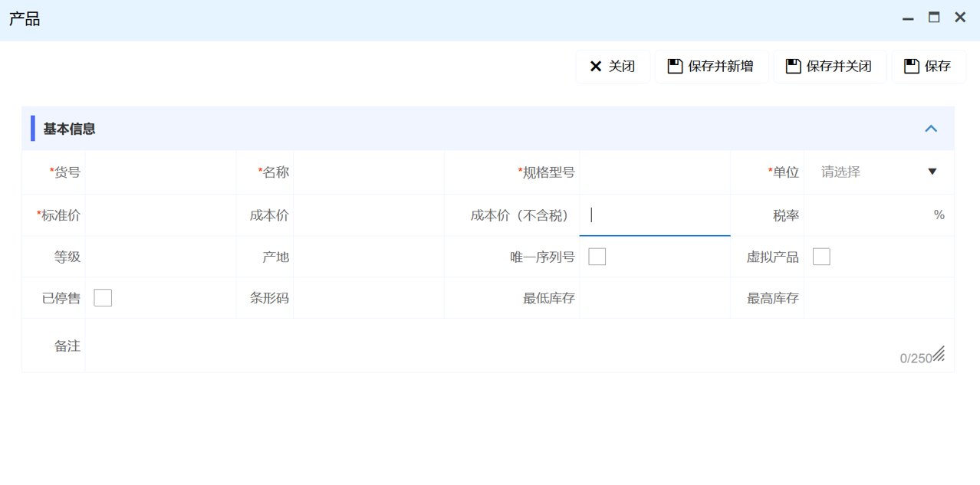
Task: Tick the 唯一序列号 checkbox
Action: (597, 257)
